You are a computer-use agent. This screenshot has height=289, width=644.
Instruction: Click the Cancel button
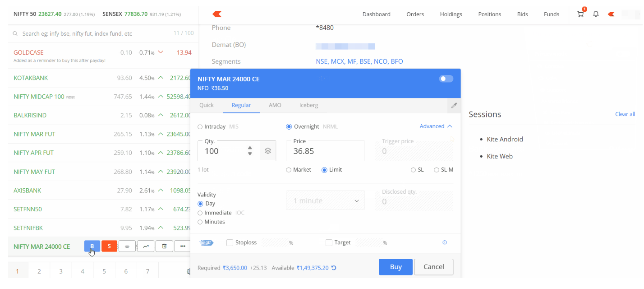434,267
